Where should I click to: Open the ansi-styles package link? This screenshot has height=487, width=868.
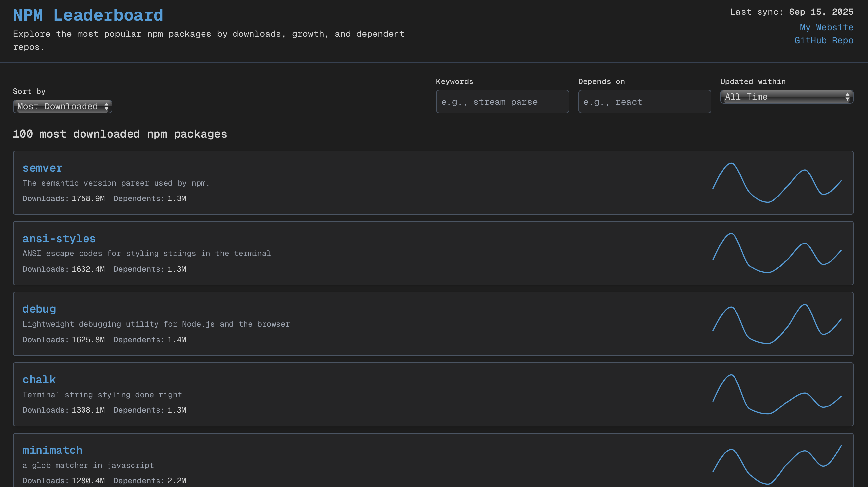[59, 239]
